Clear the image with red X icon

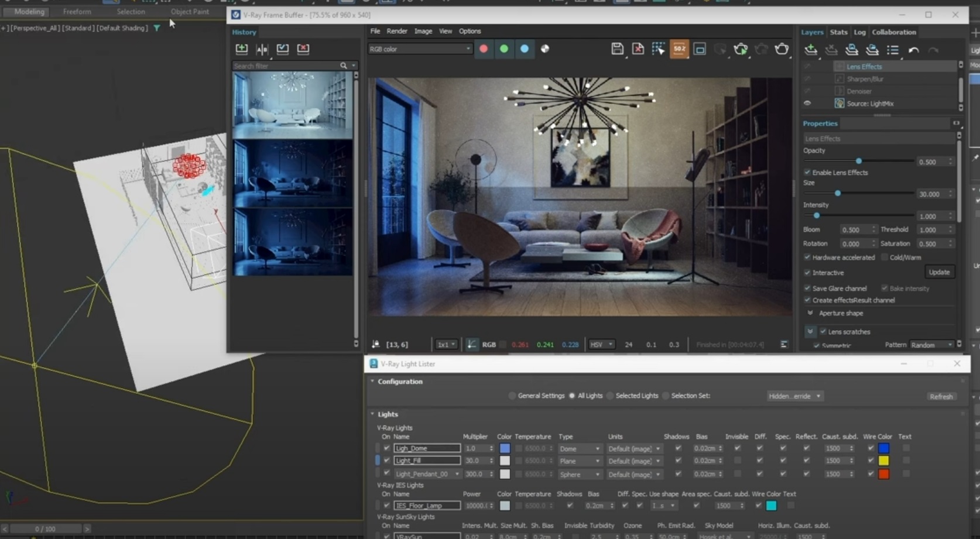(638, 49)
